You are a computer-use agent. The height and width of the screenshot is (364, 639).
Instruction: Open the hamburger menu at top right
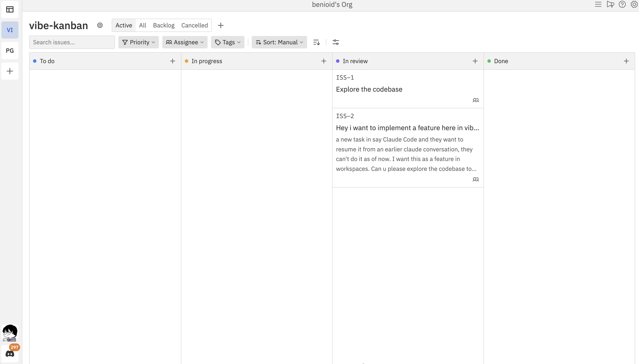pyautogui.click(x=598, y=4)
